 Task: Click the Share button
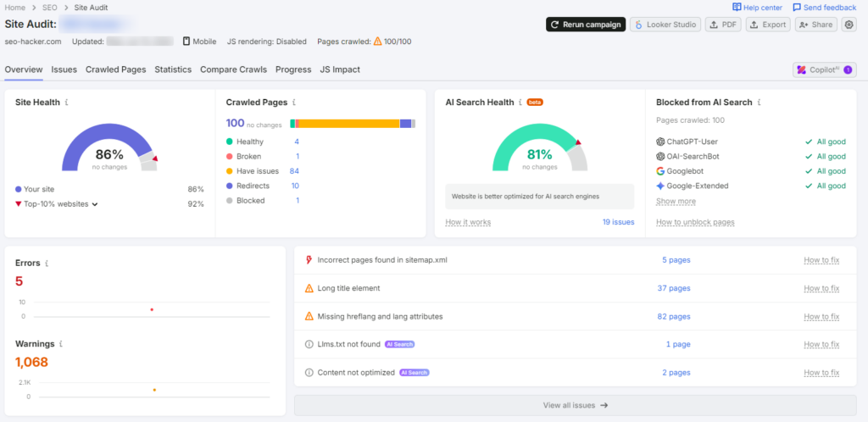[x=816, y=25]
